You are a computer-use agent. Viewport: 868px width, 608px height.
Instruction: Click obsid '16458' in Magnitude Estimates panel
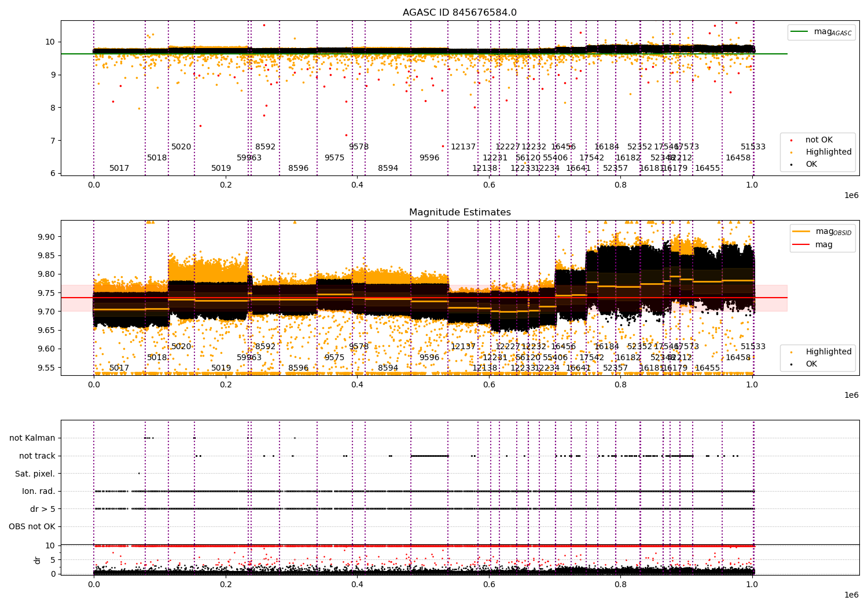[x=738, y=358]
